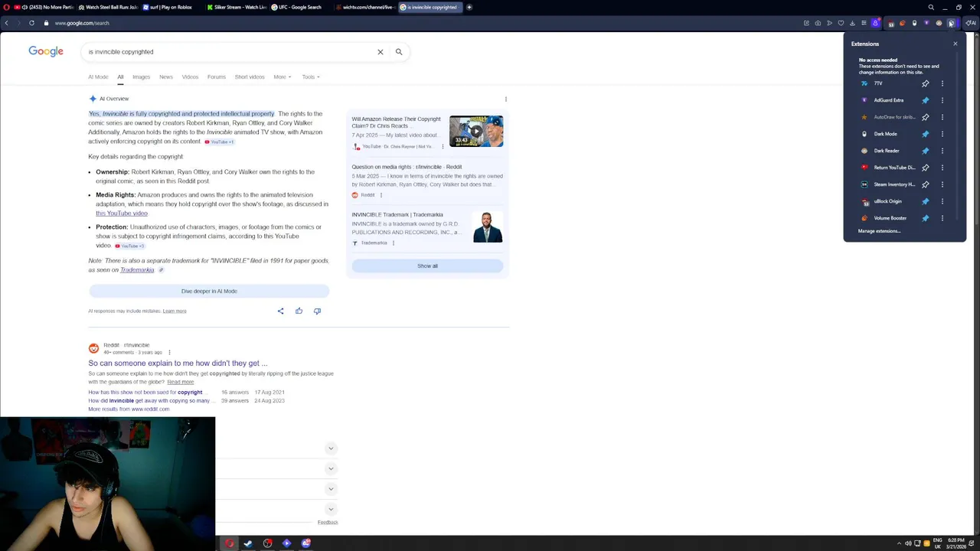Open new tab with plus button
The image size is (980, 551).
[x=469, y=7]
